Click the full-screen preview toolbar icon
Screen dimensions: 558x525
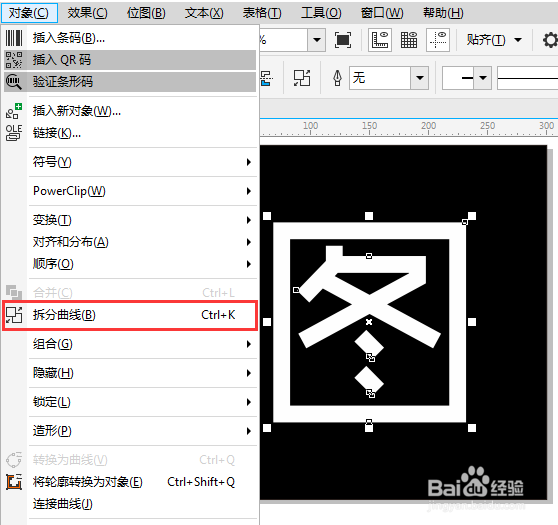(x=343, y=40)
